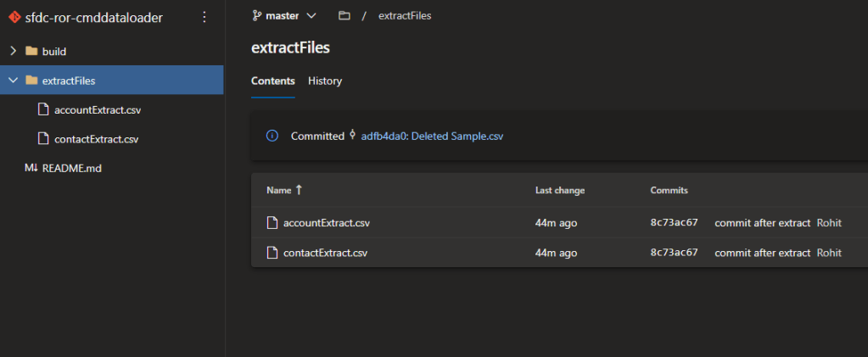Image resolution: width=868 pixels, height=357 pixels.
Task: Click the contactExtract.csv file icon in tree
Action: pos(43,138)
